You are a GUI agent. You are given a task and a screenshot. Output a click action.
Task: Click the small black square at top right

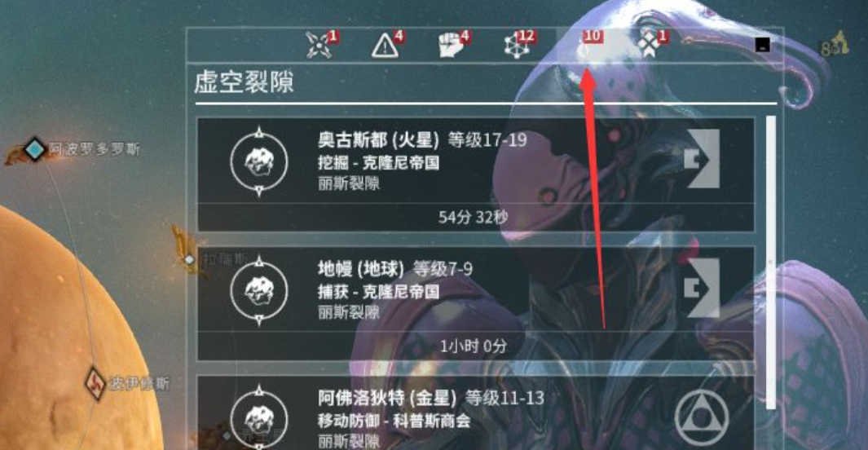pos(763,44)
